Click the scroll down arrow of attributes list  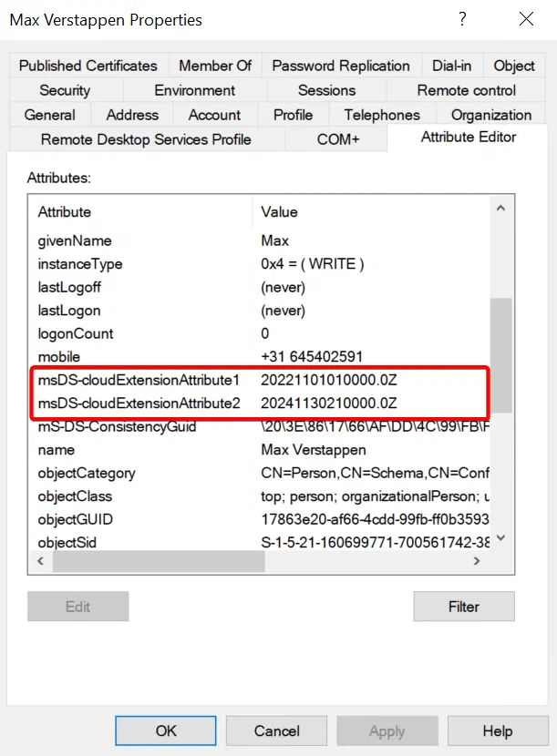coord(501,537)
